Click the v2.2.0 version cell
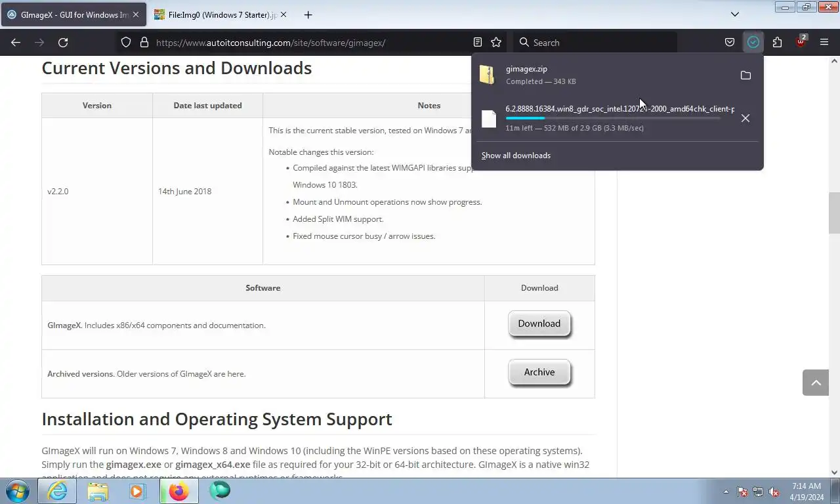840x504 pixels. click(97, 192)
